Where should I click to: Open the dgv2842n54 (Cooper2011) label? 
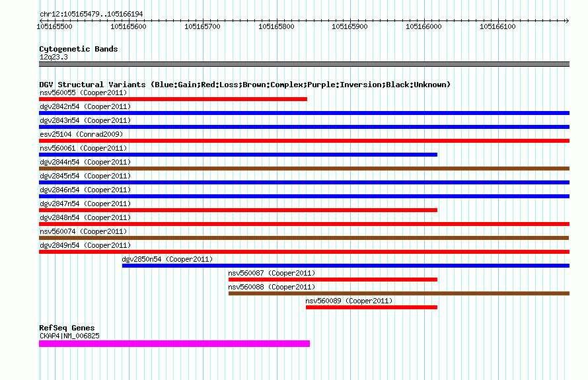(85, 106)
